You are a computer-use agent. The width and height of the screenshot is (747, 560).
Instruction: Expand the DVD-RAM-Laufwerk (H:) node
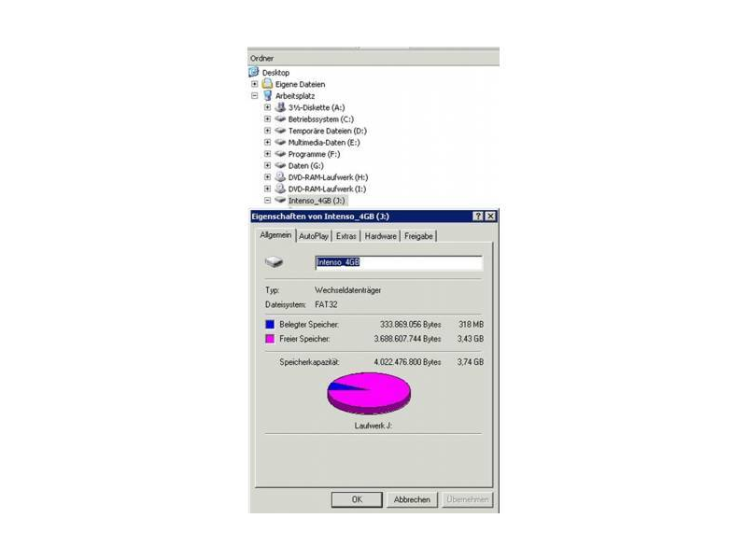click(267, 177)
